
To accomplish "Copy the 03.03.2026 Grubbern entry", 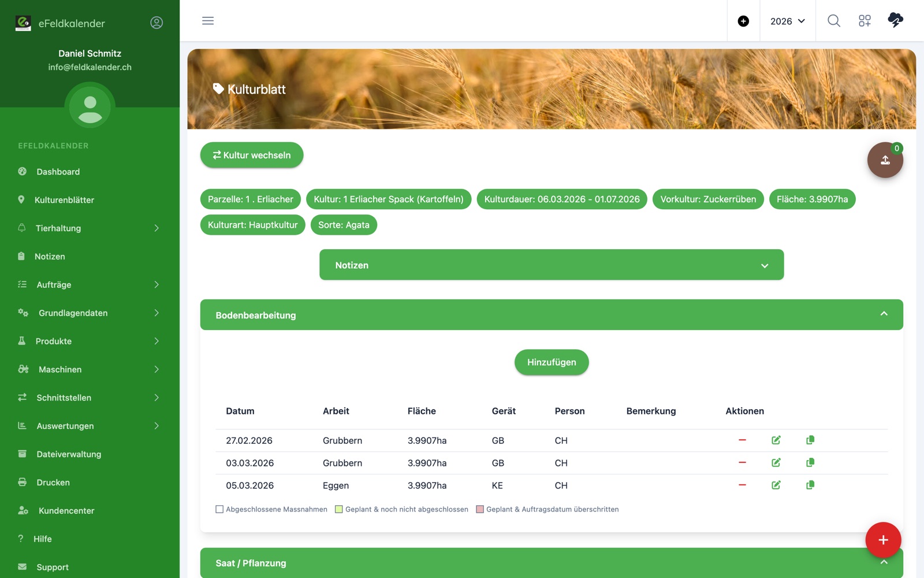I will [x=810, y=463].
